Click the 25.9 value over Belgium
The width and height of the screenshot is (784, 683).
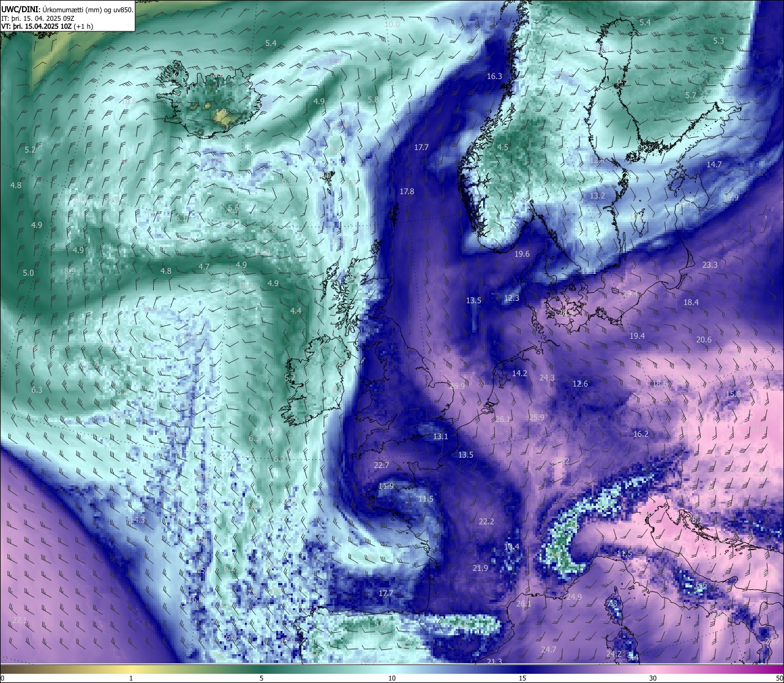click(x=536, y=418)
